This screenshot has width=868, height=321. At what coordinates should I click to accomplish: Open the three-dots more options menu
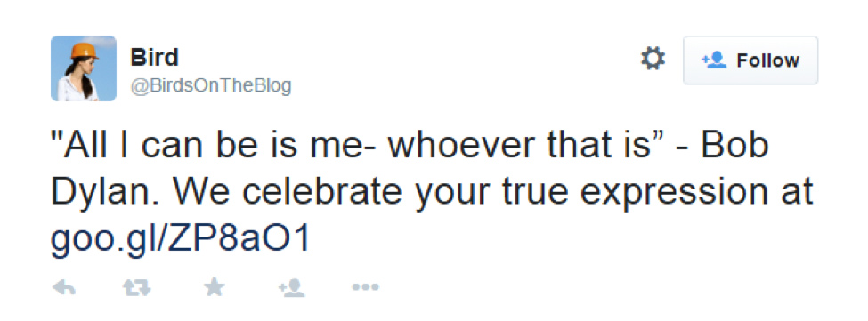click(x=365, y=287)
